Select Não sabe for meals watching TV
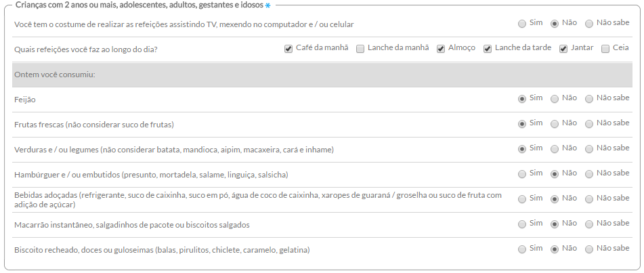 click(x=589, y=24)
